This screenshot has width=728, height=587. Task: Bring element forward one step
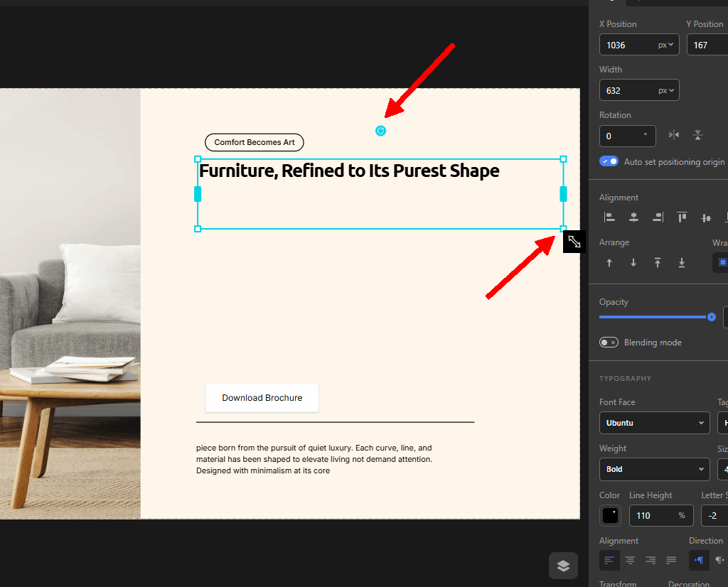tap(609, 263)
